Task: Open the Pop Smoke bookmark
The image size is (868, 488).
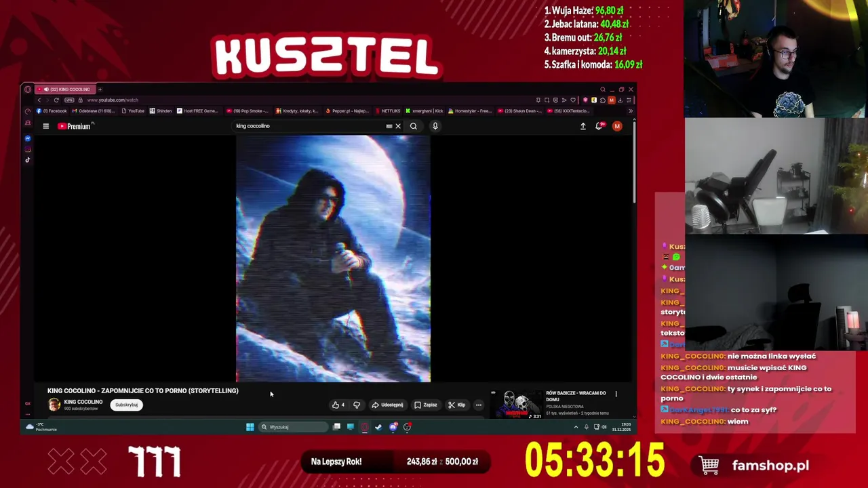Action: click(248, 111)
